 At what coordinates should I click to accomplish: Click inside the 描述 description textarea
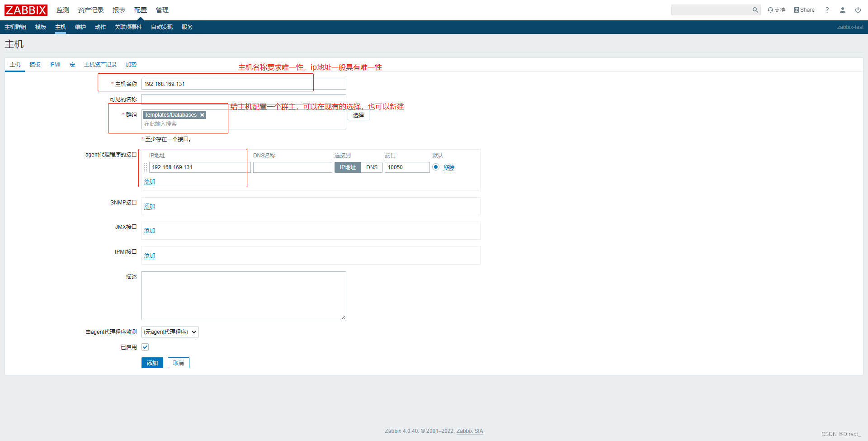click(x=244, y=296)
